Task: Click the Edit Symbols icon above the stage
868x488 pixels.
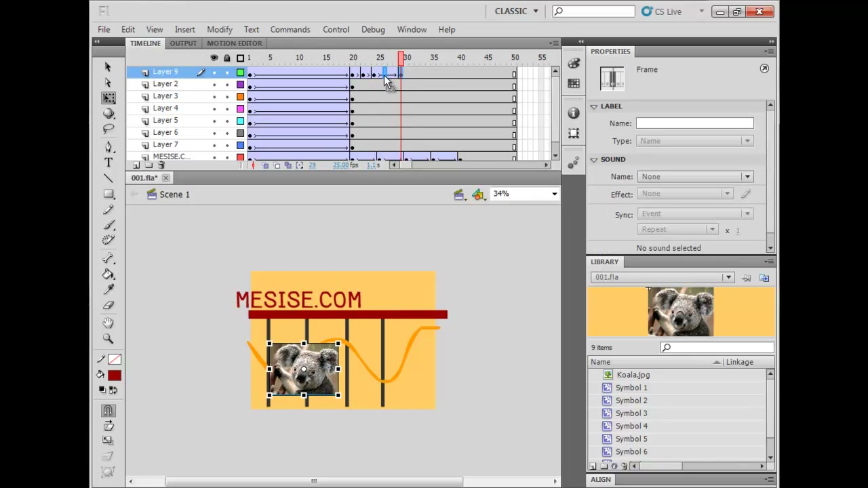Action: tap(479, 195)
